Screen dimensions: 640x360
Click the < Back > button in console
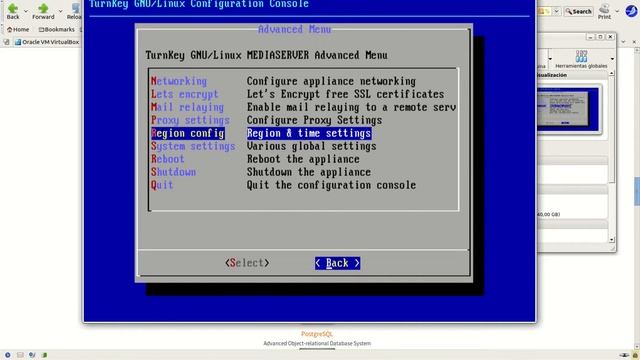coord(337,263)
